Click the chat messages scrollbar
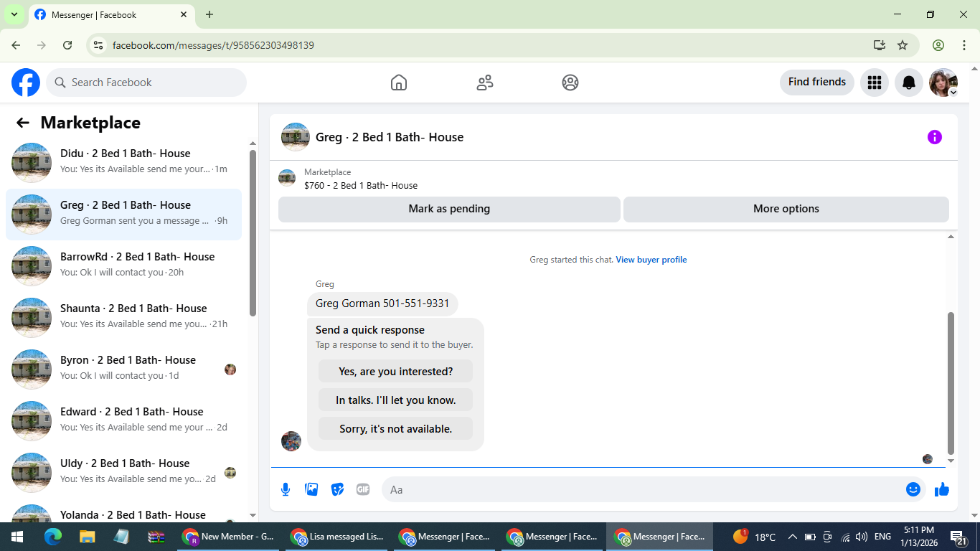This screenshot has height=551, width=980. tap(951, 384)
